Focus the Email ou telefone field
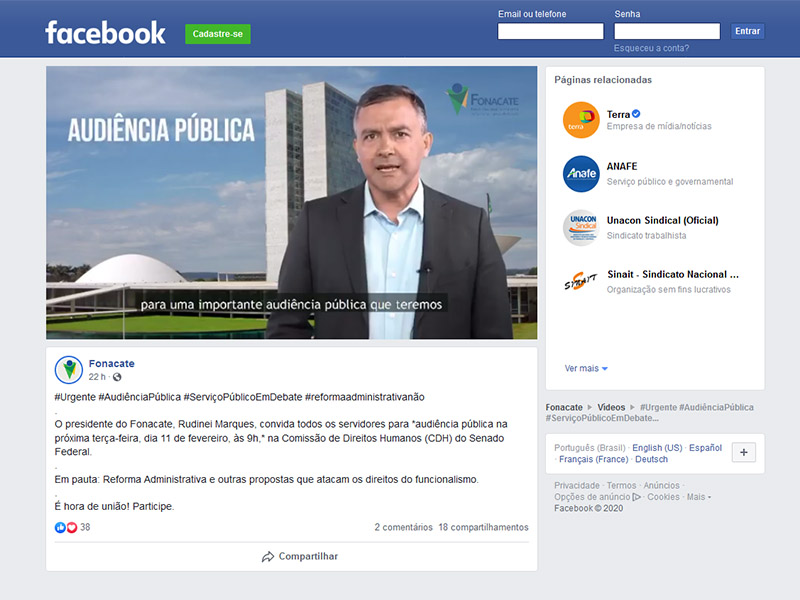This screenshot has width=800, height=600. (x=551, y=31)
